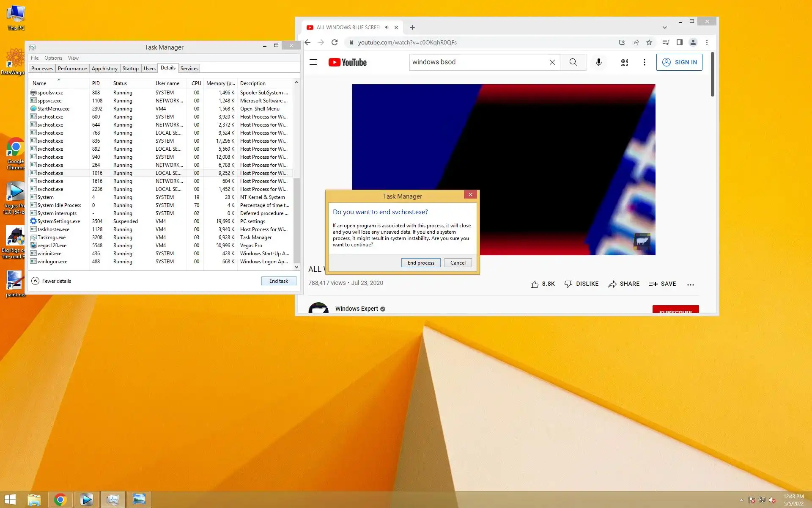Open Chrome from the Windows taskbar
This screenshot has width=812, height=508.
[x=60, y=500]
